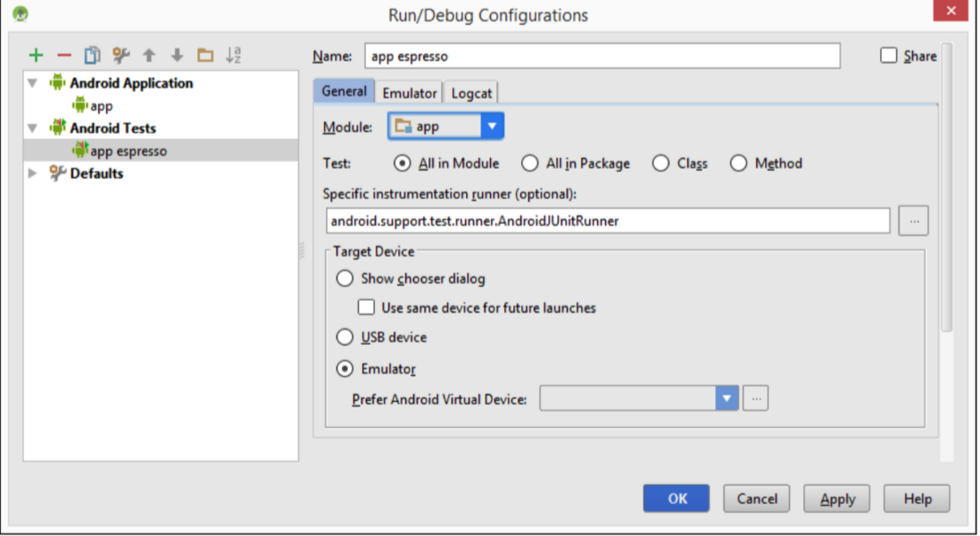Image resolution: width=980 pixels, height=536 pixels.
Task: Add a new configuration with plus icon
Action: 37,55
